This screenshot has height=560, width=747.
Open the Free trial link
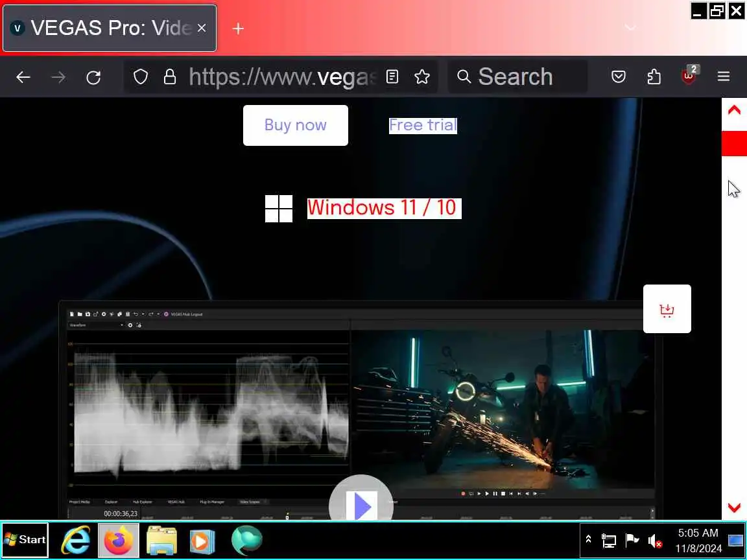tap(423, 125)
